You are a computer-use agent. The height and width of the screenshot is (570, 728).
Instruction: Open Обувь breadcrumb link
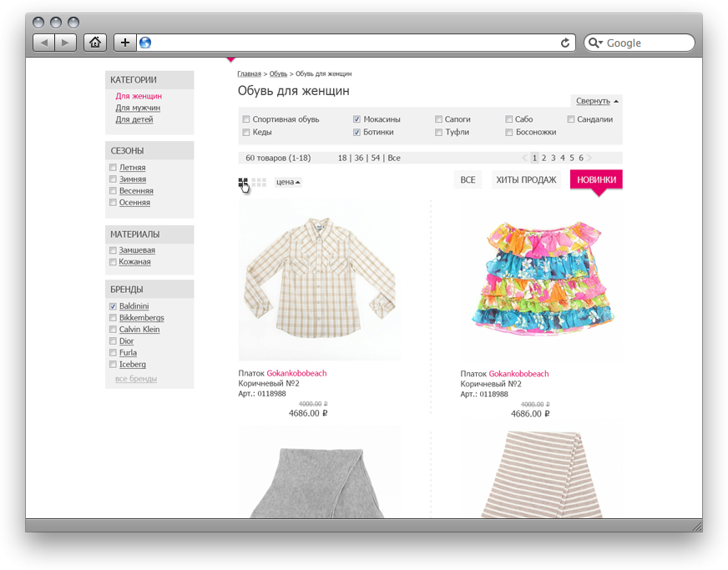pyautogui.click(x=278, y=73)
